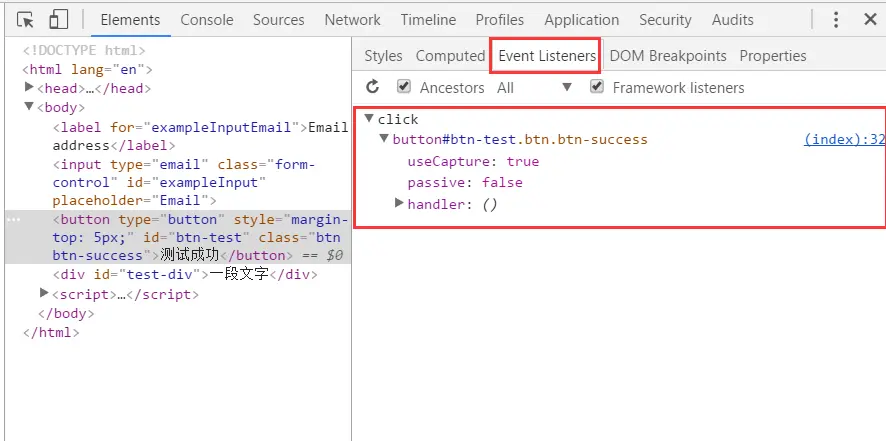Select the button#btn-test DOM node

coord(177,237)
